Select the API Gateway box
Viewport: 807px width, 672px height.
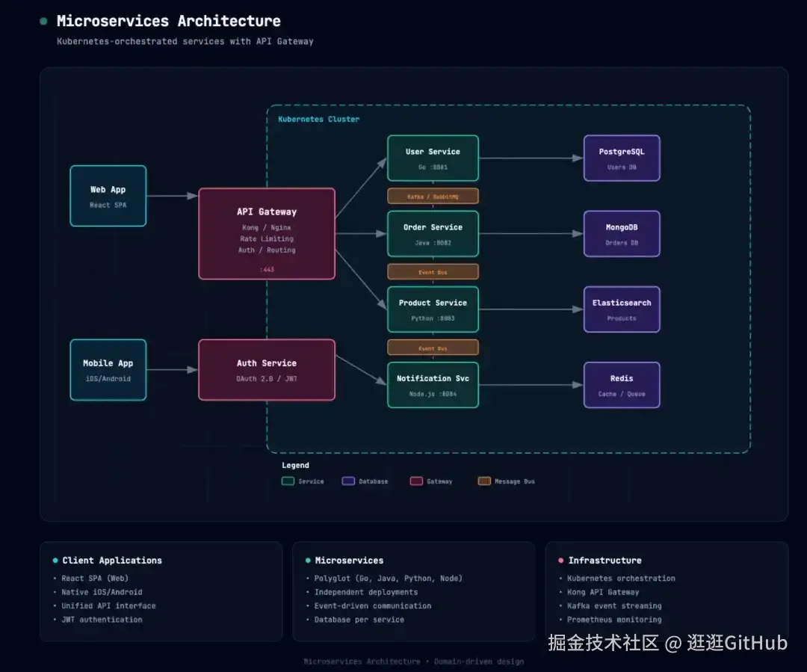[x=267, y=234]
